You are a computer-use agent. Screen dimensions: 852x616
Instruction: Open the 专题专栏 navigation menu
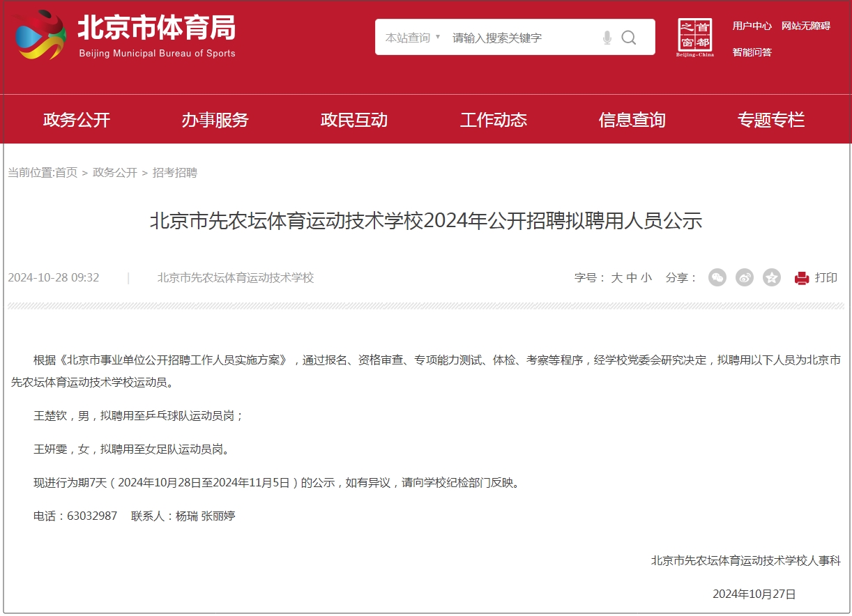point(771,120)
